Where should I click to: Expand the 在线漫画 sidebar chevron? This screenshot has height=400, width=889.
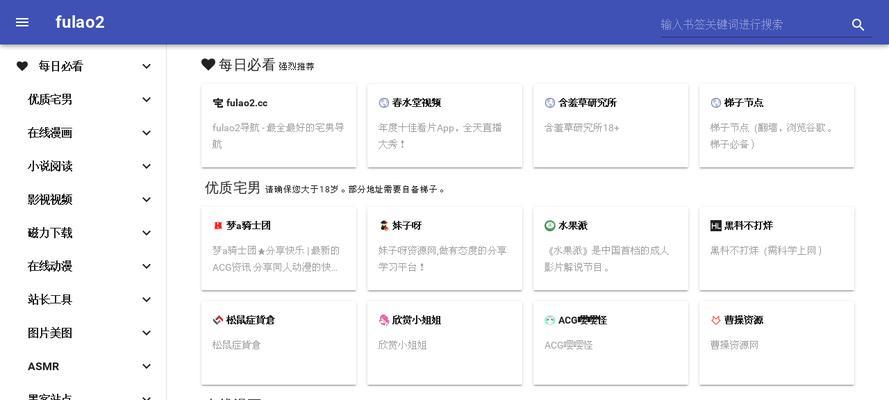coord(146,133)
